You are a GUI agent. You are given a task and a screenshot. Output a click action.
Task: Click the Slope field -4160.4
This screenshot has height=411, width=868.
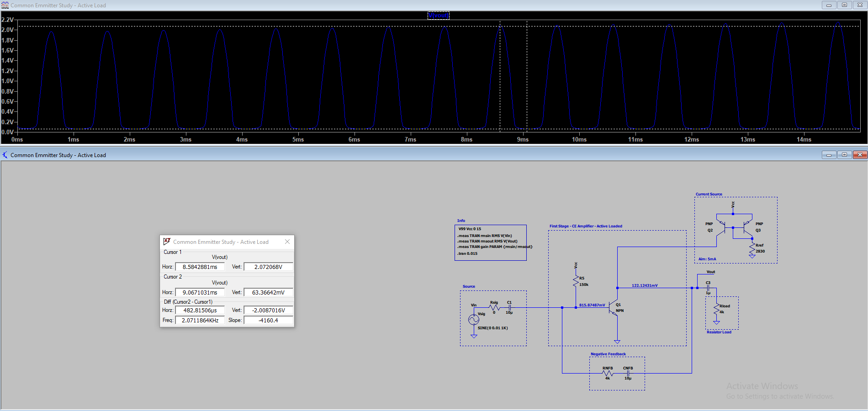268,320
